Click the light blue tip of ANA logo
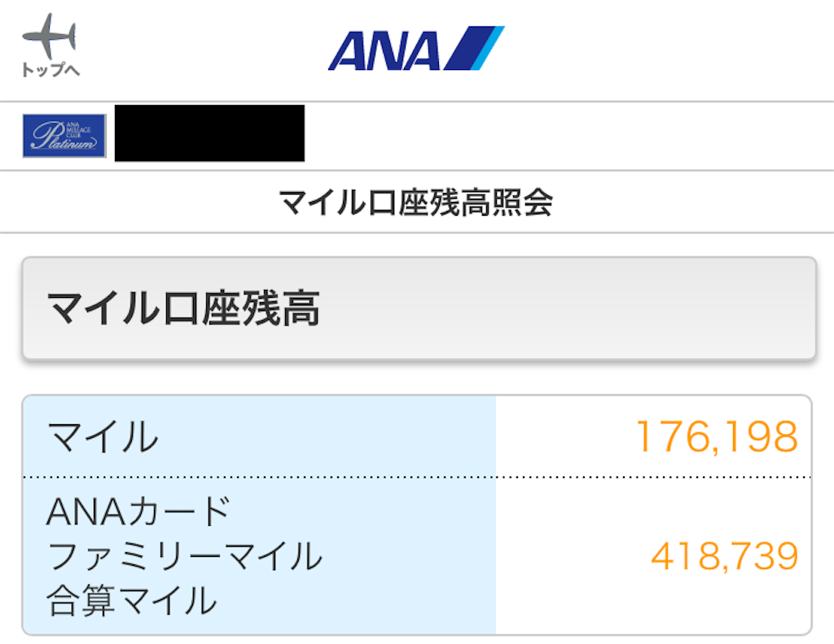This screenshot has height=644, width=834. [493, 42]
